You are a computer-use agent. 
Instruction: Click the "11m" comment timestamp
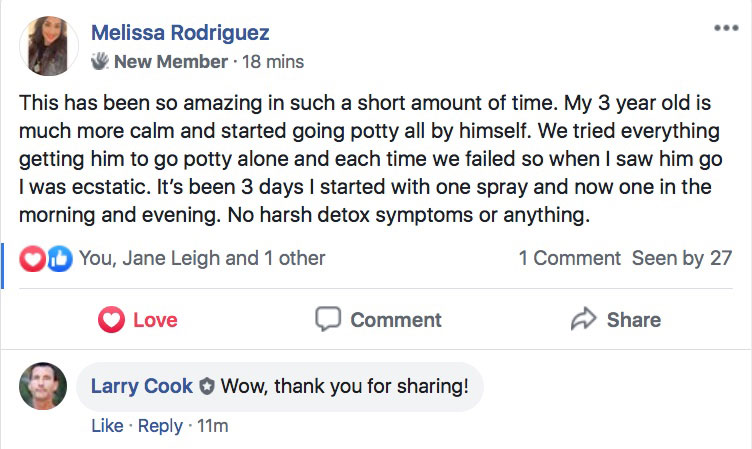(x=212, y=426)
